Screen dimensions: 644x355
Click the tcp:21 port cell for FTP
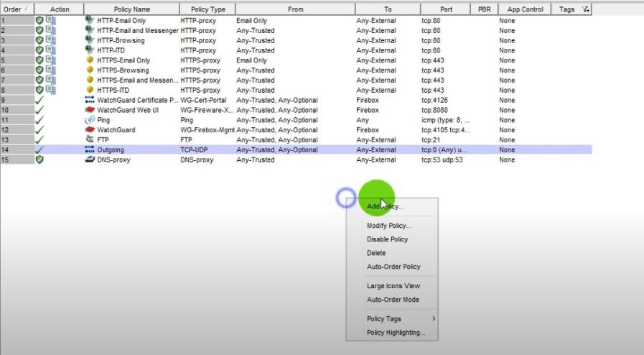pyautogui.click(x=431, y=140)
